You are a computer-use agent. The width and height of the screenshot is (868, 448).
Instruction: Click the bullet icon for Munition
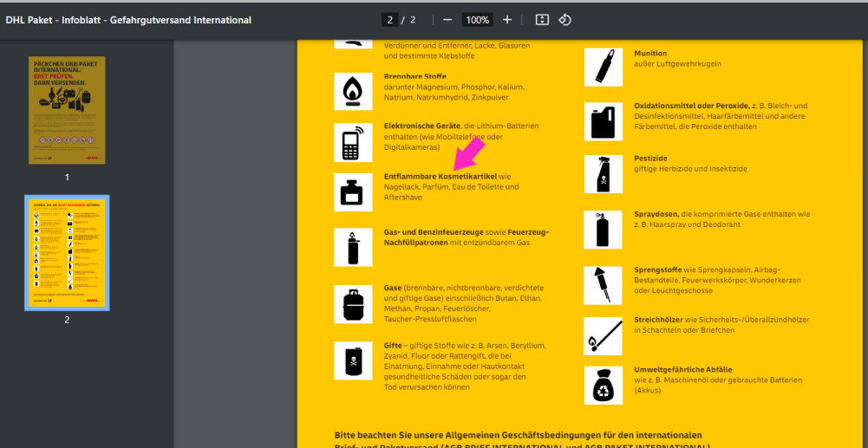point(604,68)
